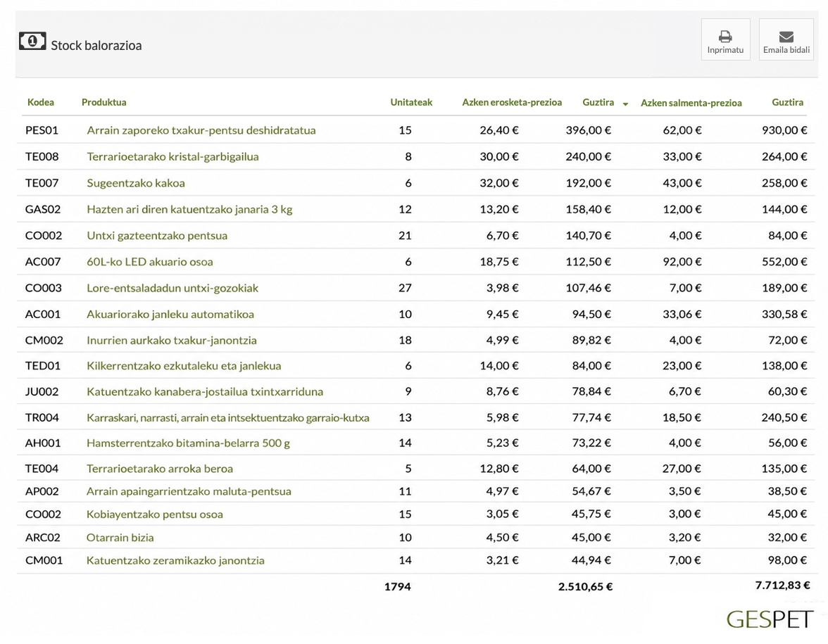The width and height of the screenshot is (828, 644).
Task: Select code TED01 cell
Action: 43,366
